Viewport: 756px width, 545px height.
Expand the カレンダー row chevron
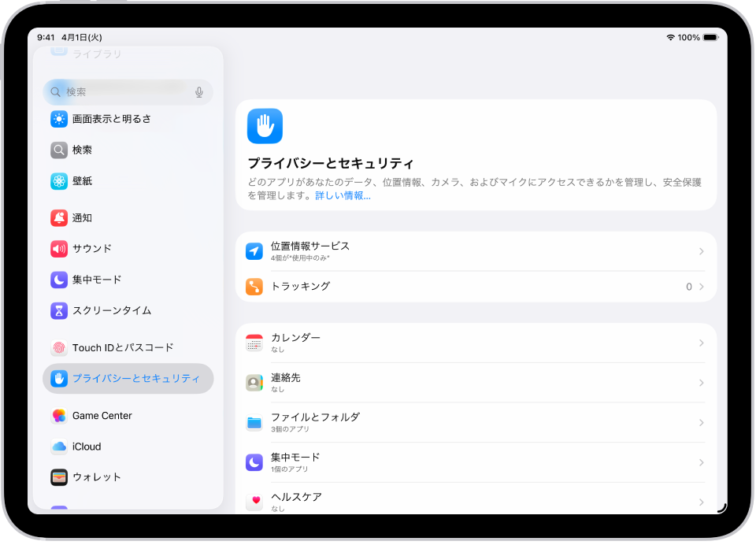pos(700,343)
